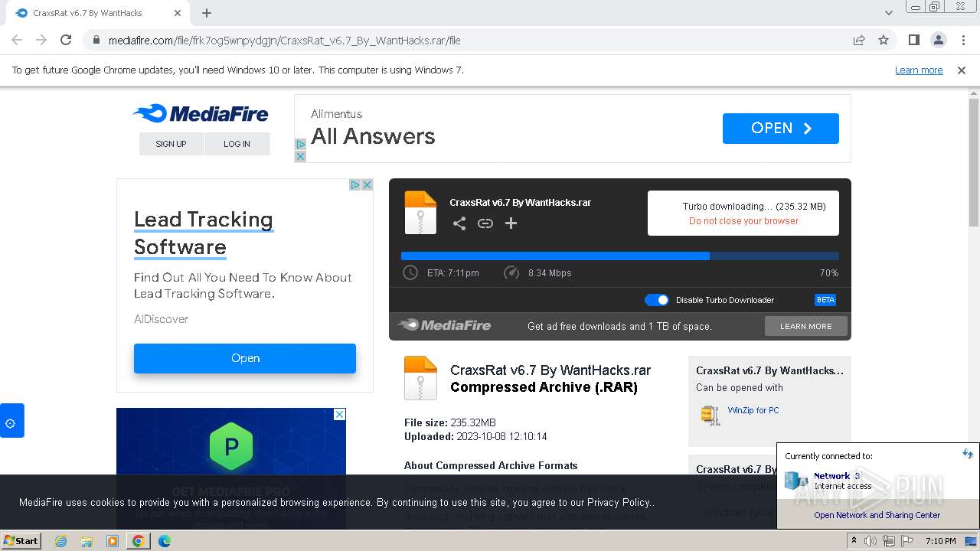Click the RAR file icon in the download box
Image resolution: width=980 pixels, height=551 pixels.
[420, 213]
